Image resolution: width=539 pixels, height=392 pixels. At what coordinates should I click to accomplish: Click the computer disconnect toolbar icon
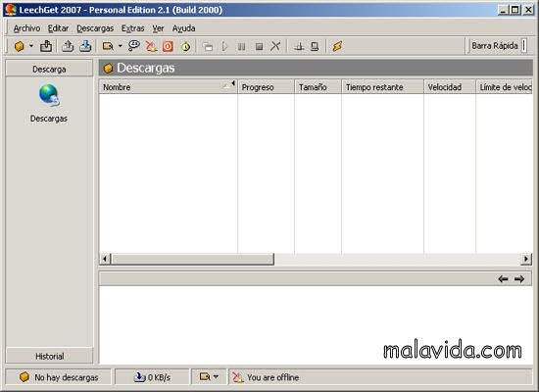click(x=315, y=46)
